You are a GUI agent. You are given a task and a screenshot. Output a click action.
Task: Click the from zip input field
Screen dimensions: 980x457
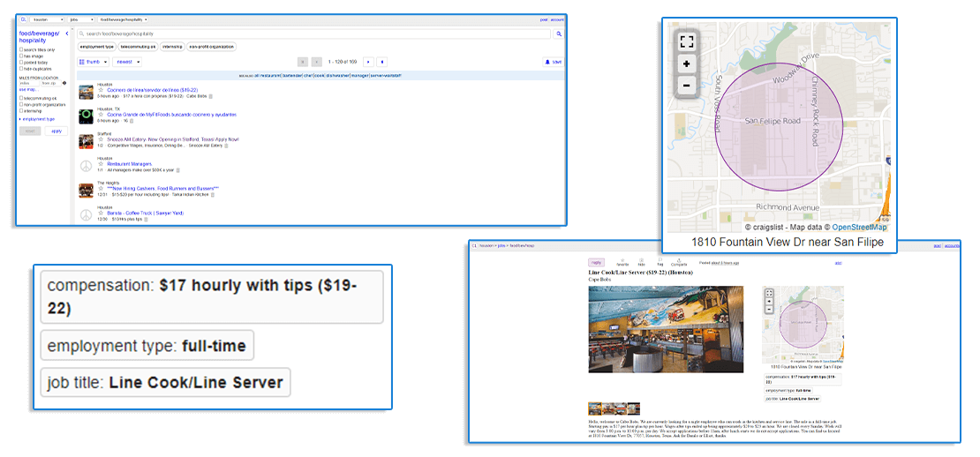51,83
